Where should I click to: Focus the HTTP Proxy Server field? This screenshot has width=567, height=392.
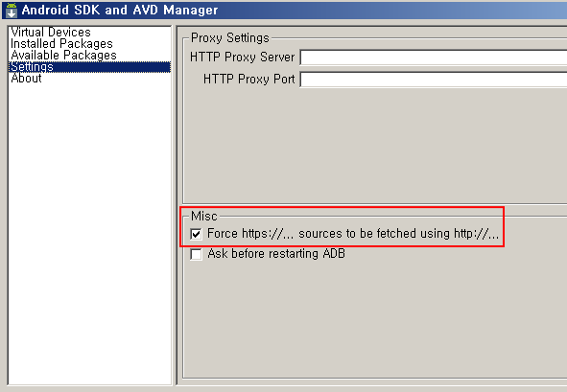[x=434, y=58]
